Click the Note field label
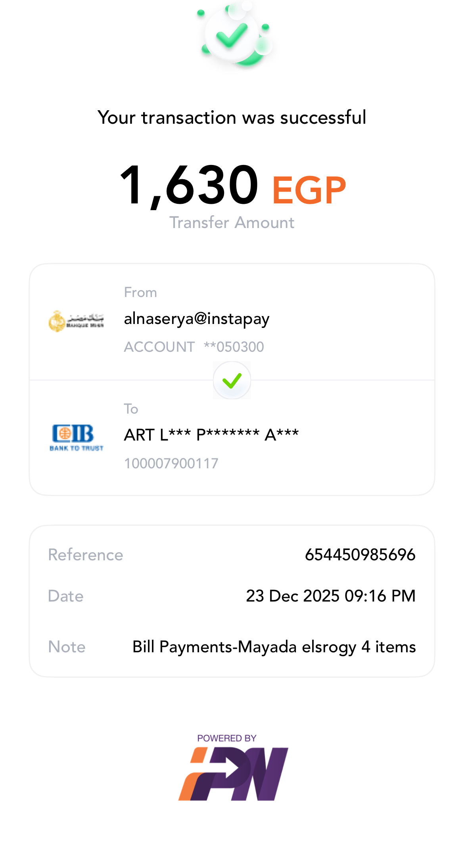Image resolution: width=464 pixels, height=868 pixels. (x=67, y=647)
